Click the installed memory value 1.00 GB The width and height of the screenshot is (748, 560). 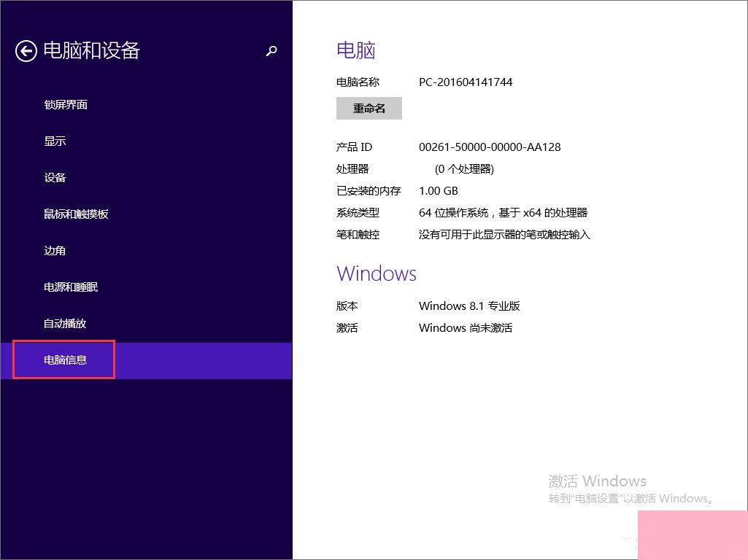pyautogui.click(x=439, y=190)
